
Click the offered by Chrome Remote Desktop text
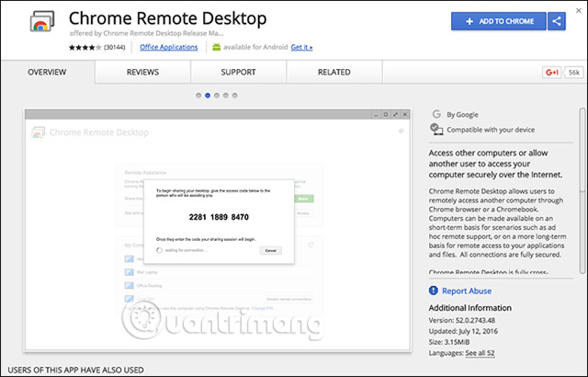click(146, 33)
